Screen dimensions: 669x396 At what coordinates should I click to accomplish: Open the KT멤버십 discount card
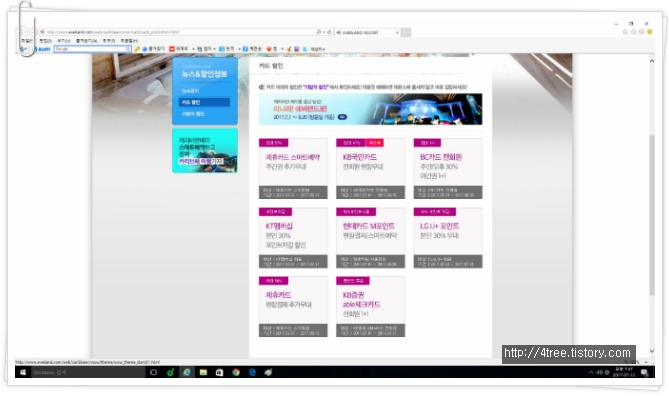click(x=293, y=238)
